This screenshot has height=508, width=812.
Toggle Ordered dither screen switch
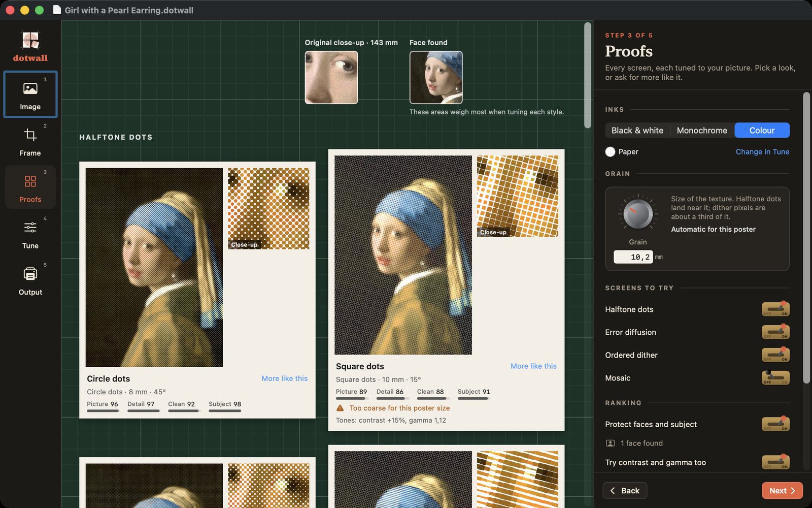click(x=775, y=355)
